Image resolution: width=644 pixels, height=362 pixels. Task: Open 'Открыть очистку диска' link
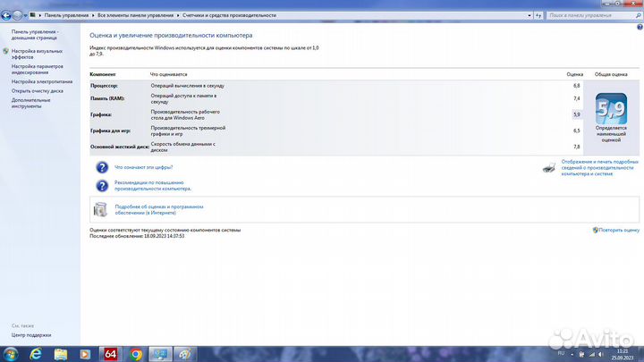coord(38,91)
